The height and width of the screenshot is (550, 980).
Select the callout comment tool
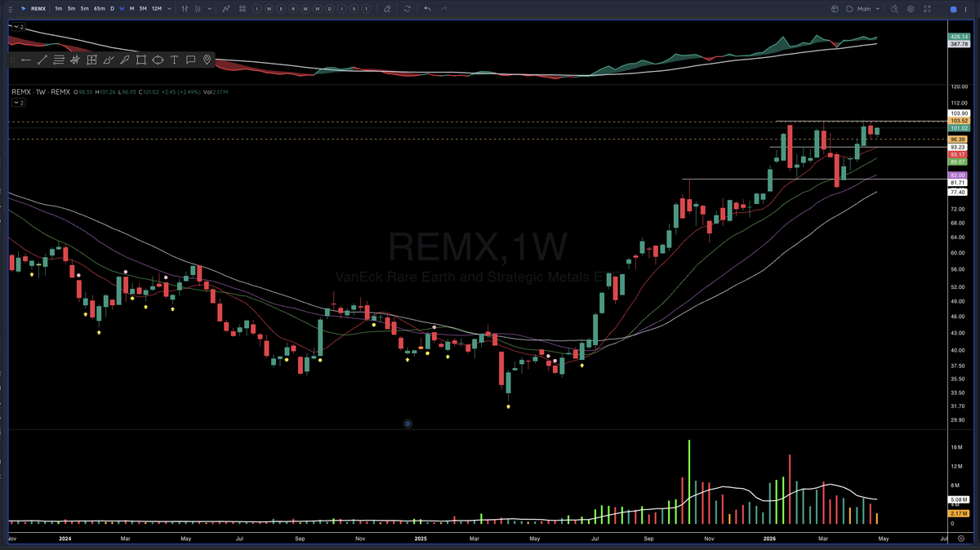tap(190, 60)
